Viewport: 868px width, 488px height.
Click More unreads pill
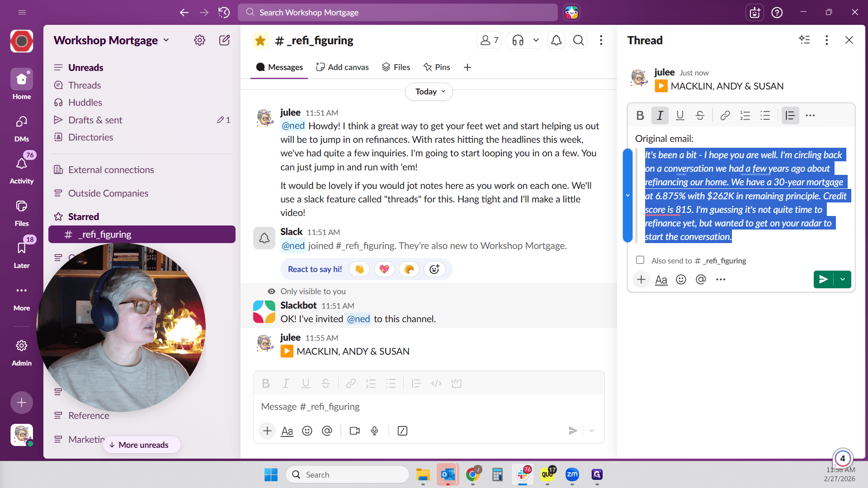click(x=142, y=445)
